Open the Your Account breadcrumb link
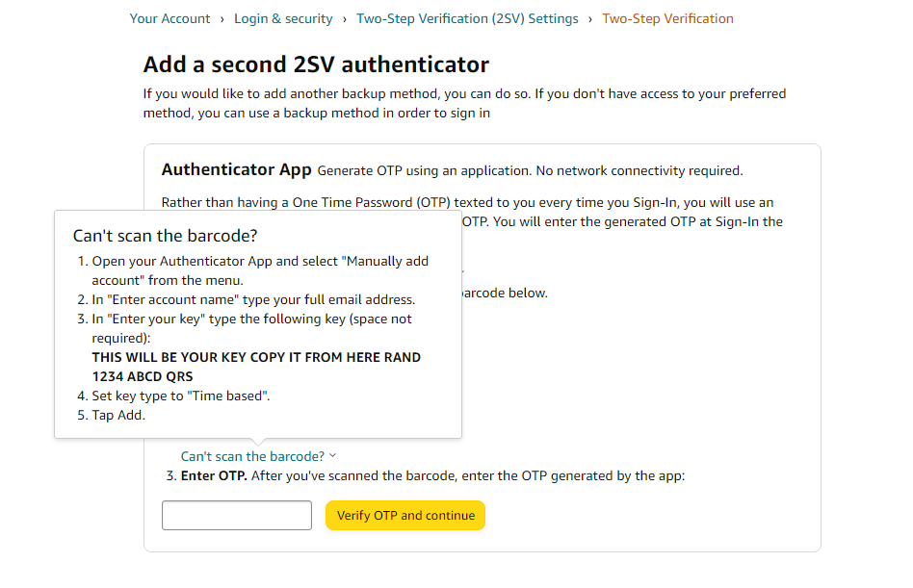This screenshot has height=588, width=913. (x=170, y=18)
